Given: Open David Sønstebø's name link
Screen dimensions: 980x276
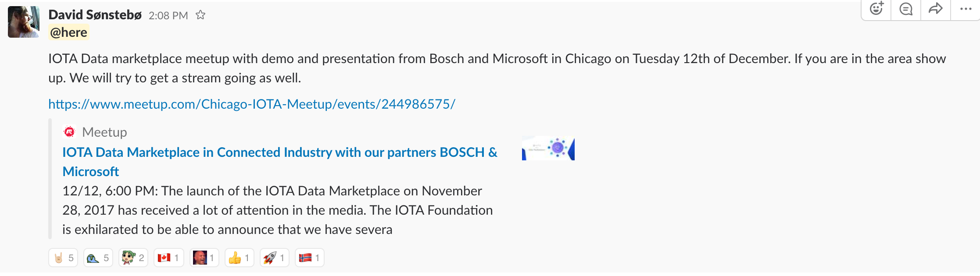Looking at the screenshot, I should (x=95, y=15).
